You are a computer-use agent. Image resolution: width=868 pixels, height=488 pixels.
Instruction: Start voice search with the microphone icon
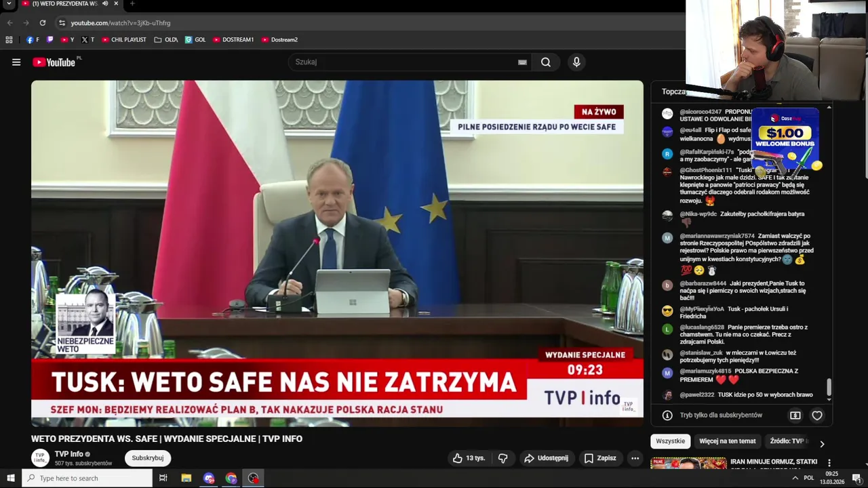(576, 62)
